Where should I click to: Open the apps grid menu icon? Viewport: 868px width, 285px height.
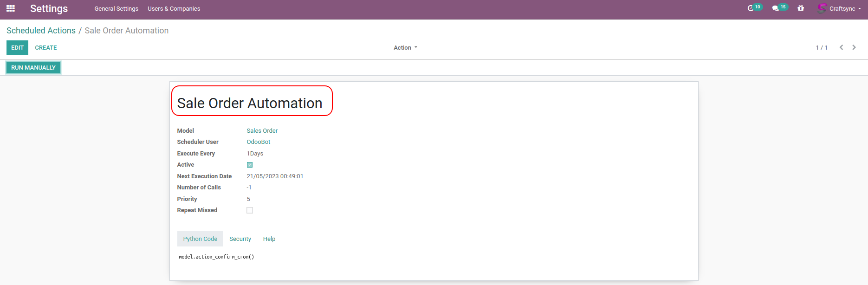pos(11,8)
